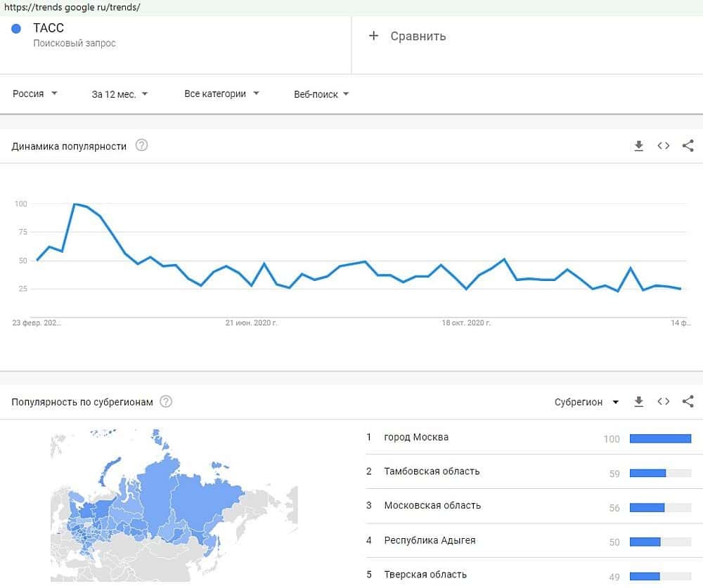The height and width of the screenshot is (588, 703).
Task: Switch the Субрегион view dropdown
Action: pos(586,402)
